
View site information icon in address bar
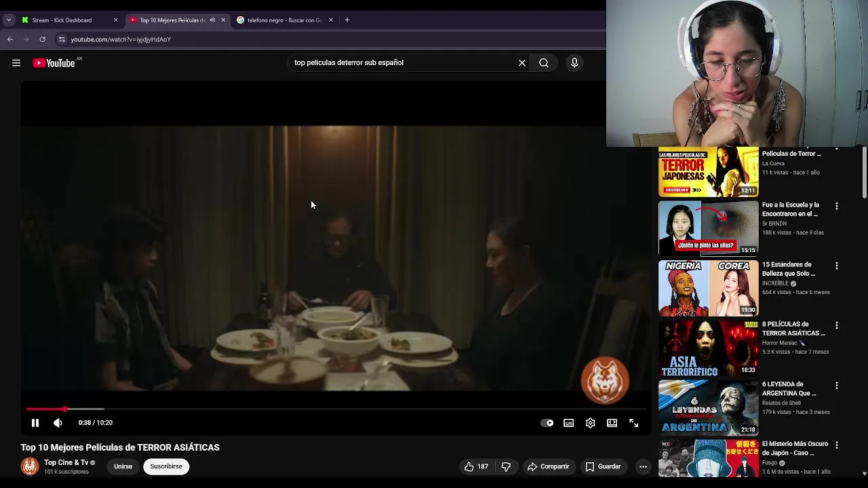pos(62,39)
